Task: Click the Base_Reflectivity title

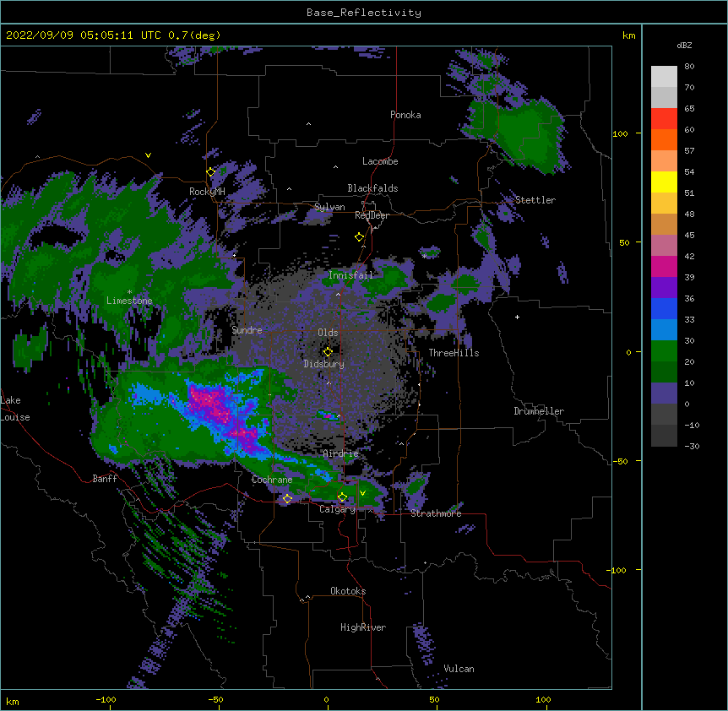Action: pos(364,13)
